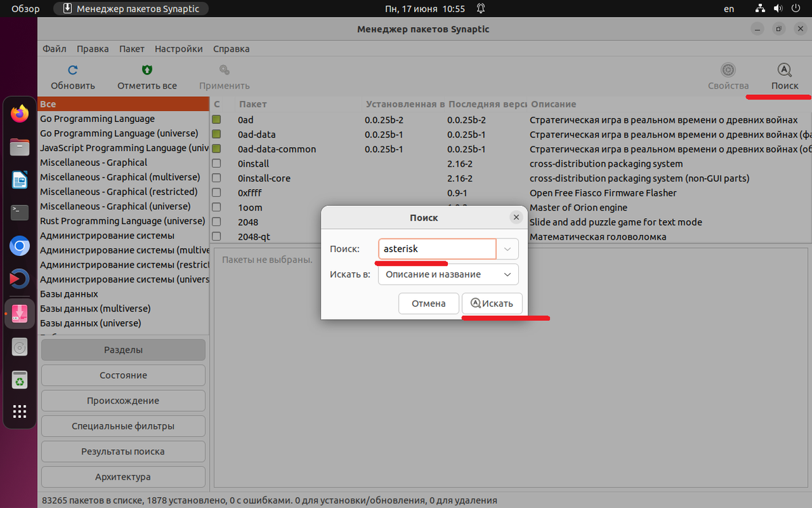Select the Администрирование системы section
Screen dimensions: 812x508
coord(123,236)
